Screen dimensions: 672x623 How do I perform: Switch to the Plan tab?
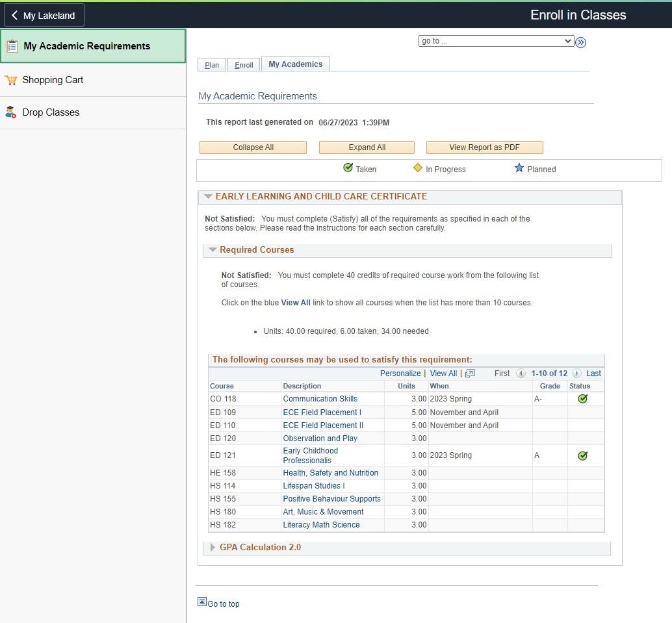coord(211,64)
